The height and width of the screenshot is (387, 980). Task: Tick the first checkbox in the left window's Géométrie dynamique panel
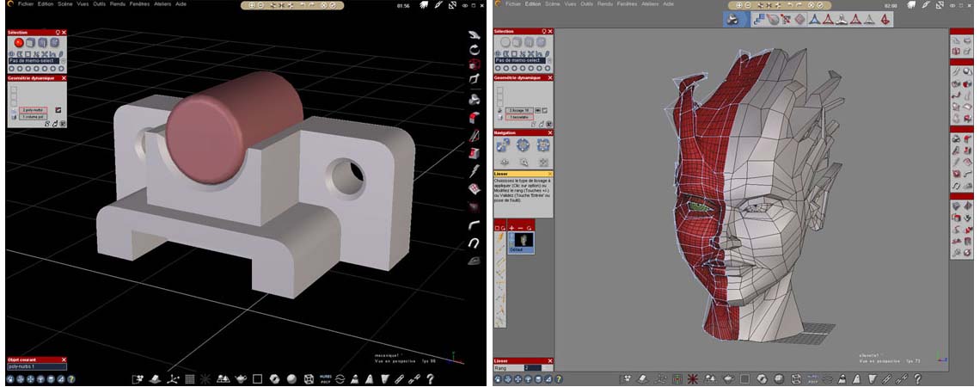[x=13, y=88]
